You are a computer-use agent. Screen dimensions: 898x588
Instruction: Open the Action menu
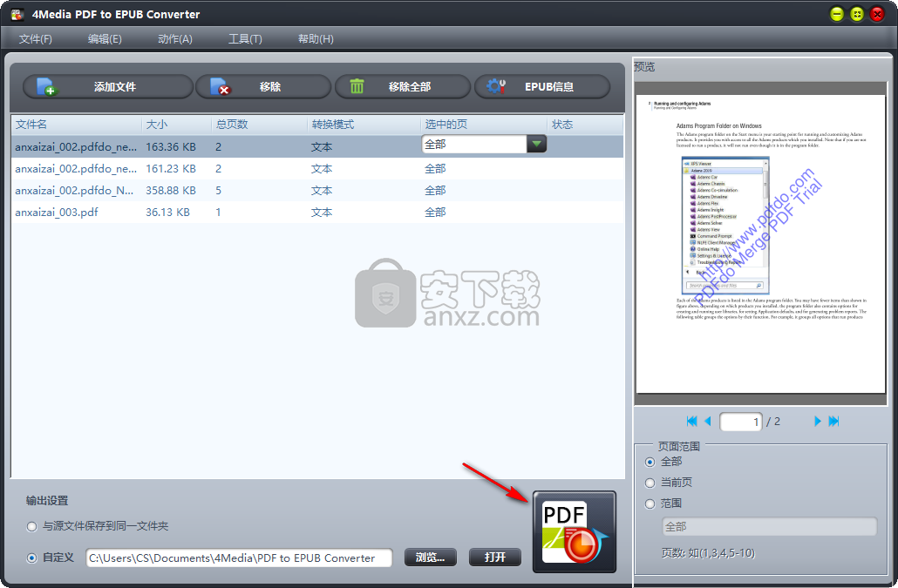(x=175, y=39)
